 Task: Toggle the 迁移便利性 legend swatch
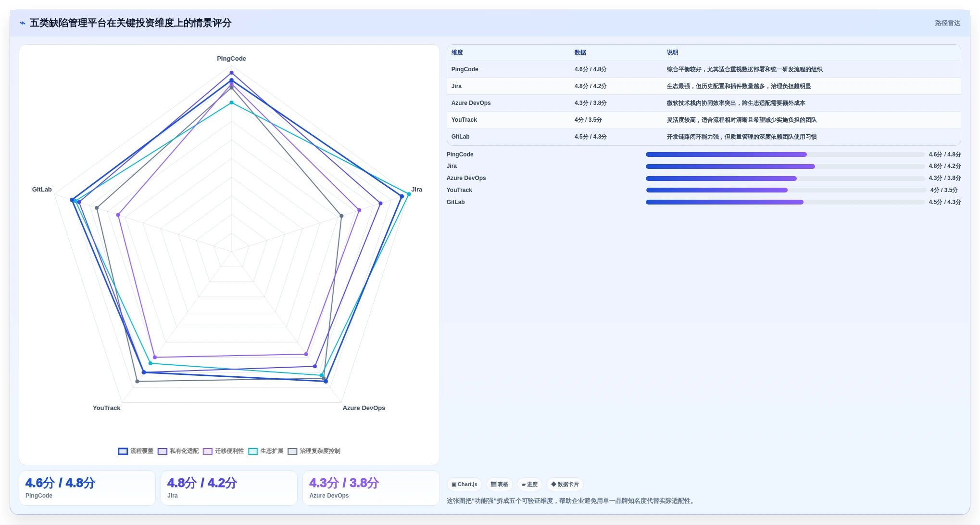click(x=208, y=451)
